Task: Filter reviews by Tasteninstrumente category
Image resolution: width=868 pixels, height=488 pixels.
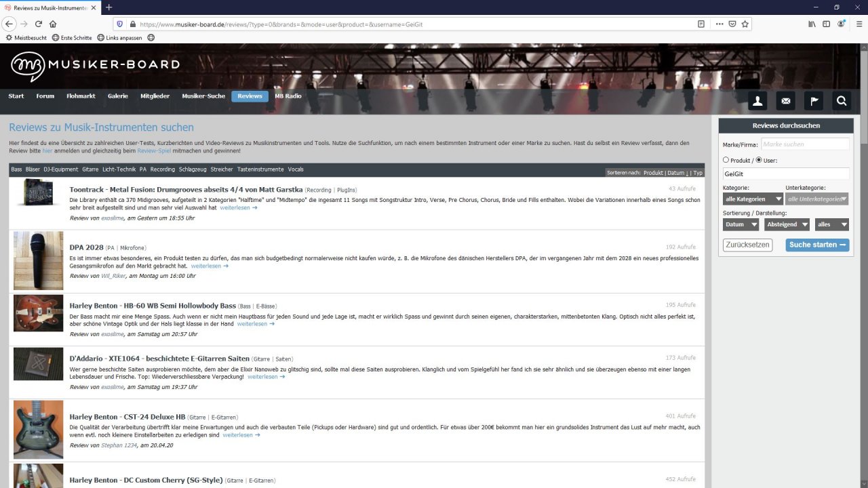Action: click(260, 169)
